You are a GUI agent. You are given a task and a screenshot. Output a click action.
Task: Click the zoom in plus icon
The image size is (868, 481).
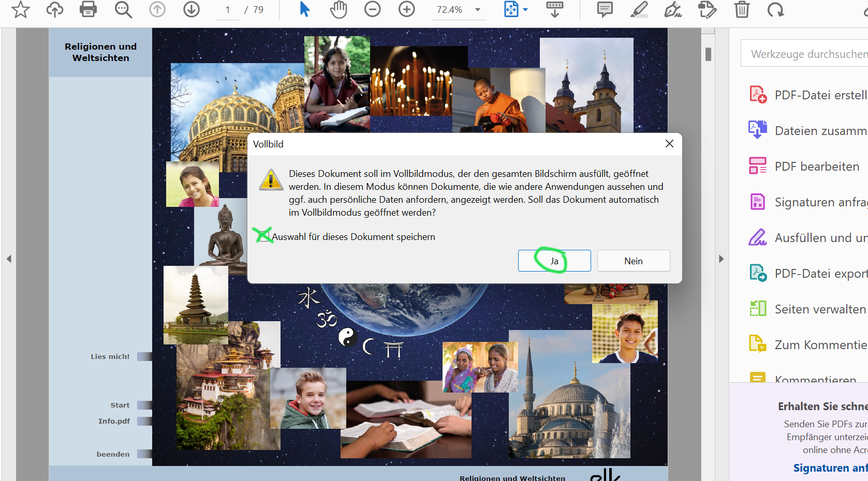(x=407, y=9)
